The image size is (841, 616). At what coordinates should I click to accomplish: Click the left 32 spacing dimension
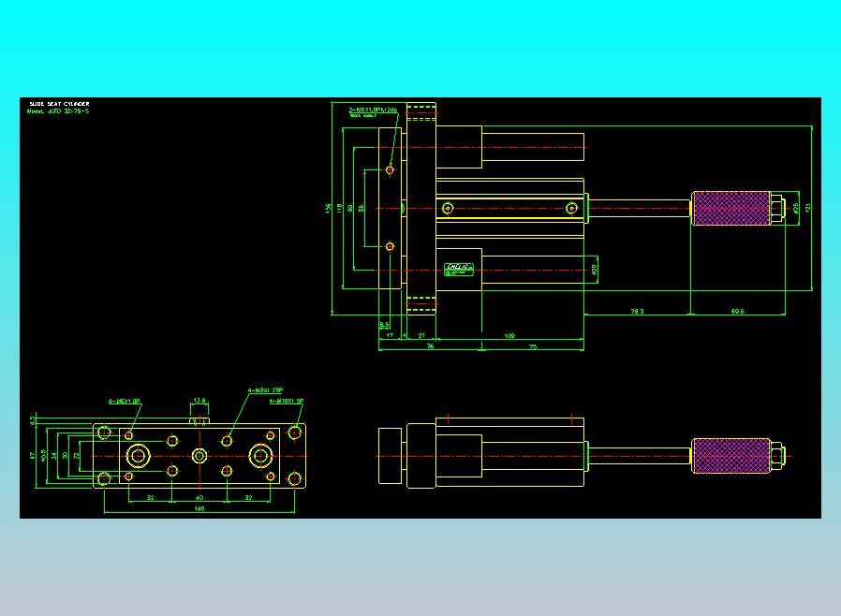pos(150,498)
